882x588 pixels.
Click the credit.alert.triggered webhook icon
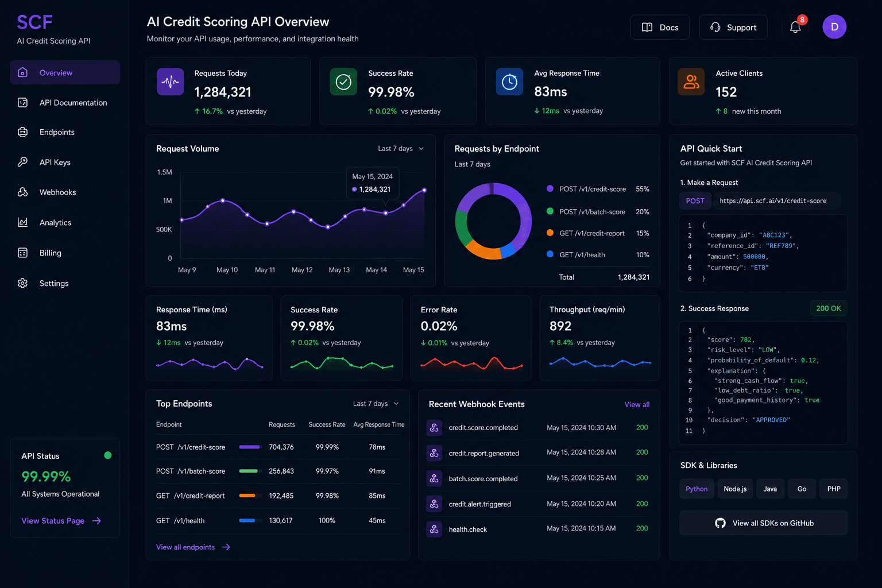tap(434, 504)
